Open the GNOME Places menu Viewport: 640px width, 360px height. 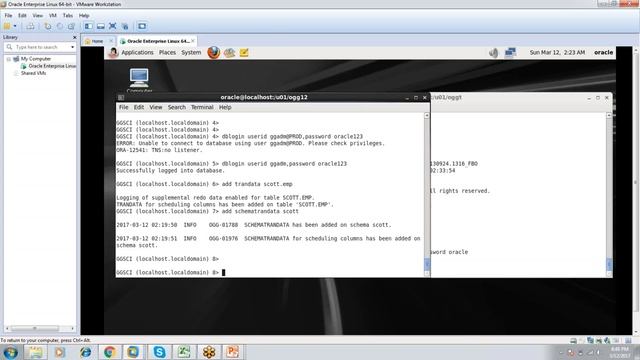coord(167,53)
